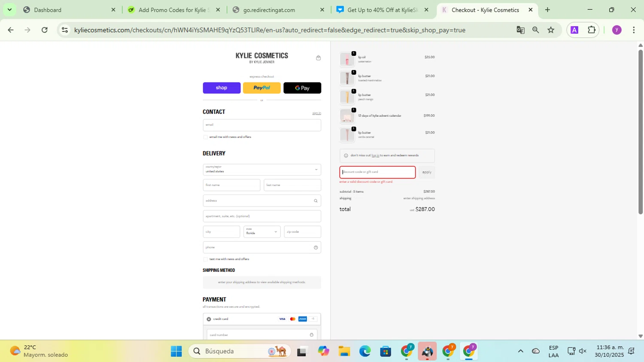Open Microsoft Store from the taskbar
Viewport: 644px width, 362px height.
386,351
